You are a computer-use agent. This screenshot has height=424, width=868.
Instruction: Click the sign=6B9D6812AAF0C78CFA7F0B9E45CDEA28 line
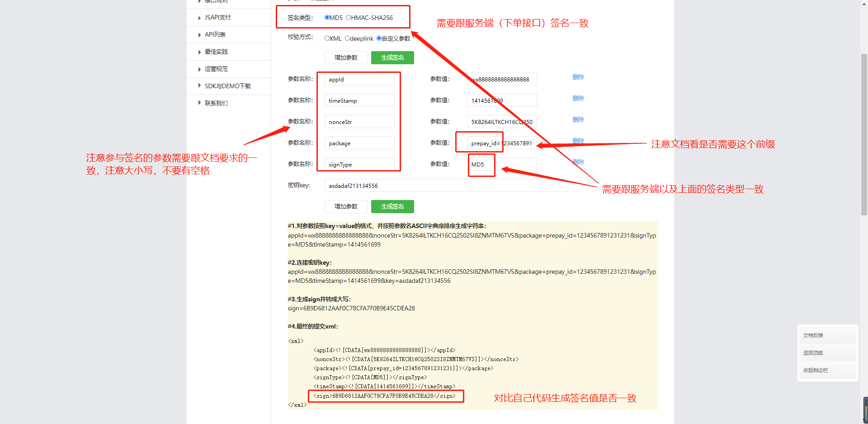click(x=351, y=308)
